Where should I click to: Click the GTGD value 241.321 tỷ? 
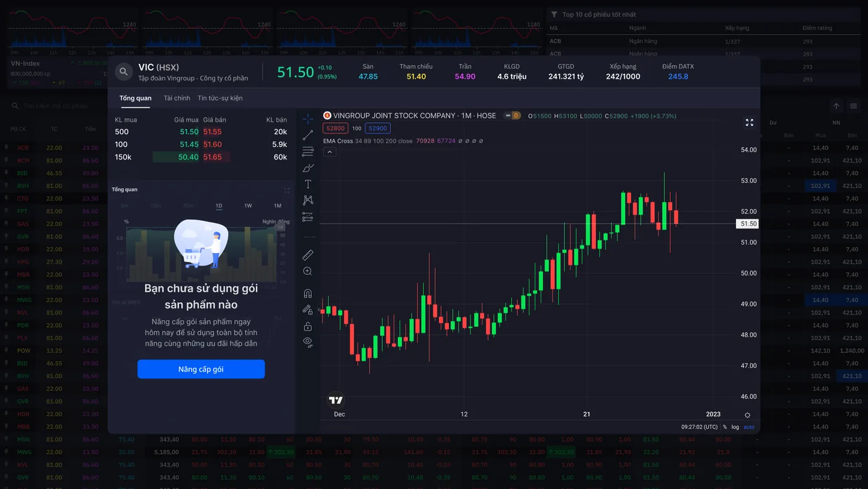point(566,76)
